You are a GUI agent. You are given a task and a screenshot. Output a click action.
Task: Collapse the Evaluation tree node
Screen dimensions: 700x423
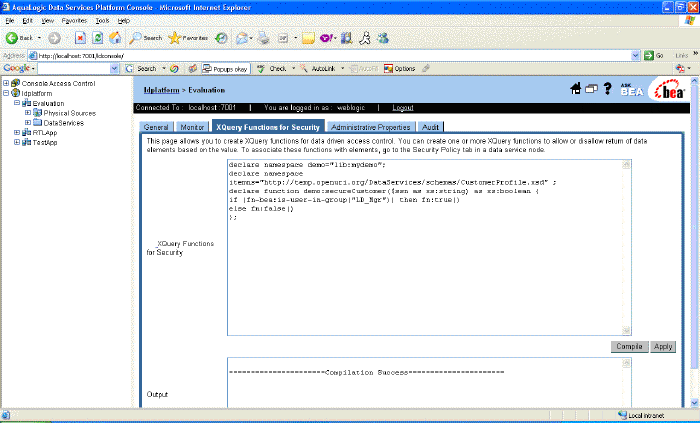point(17,103)
